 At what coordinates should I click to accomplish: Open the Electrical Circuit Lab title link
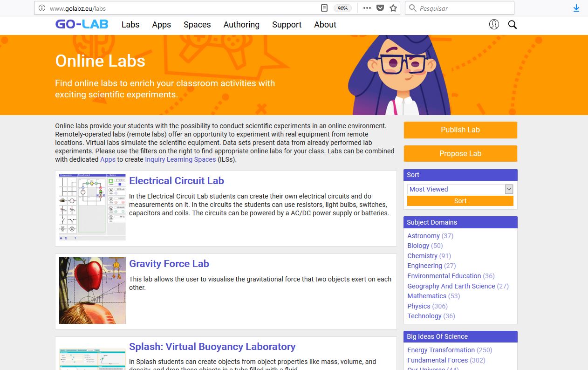pyautogui.click(x=177, y=181)
